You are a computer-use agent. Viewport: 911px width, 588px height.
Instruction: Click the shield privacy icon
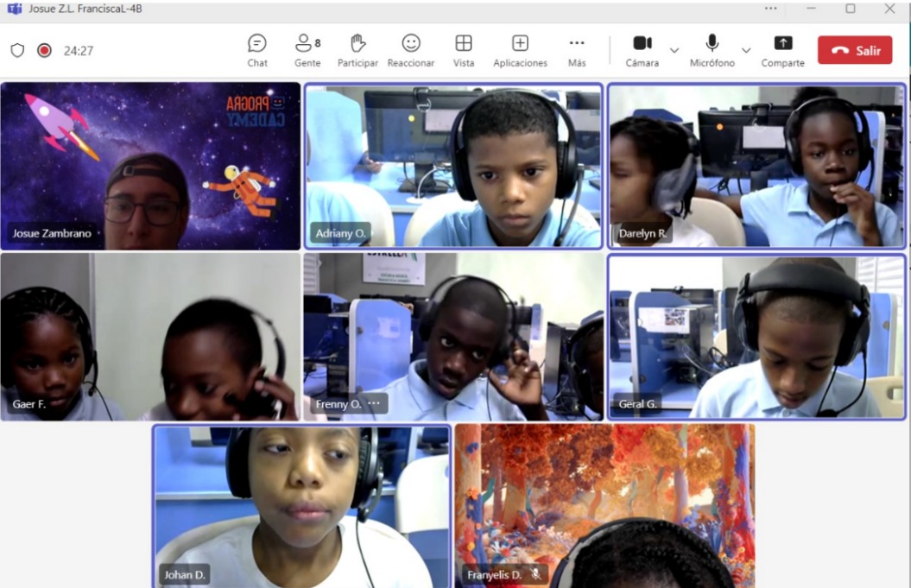(17, 50)
